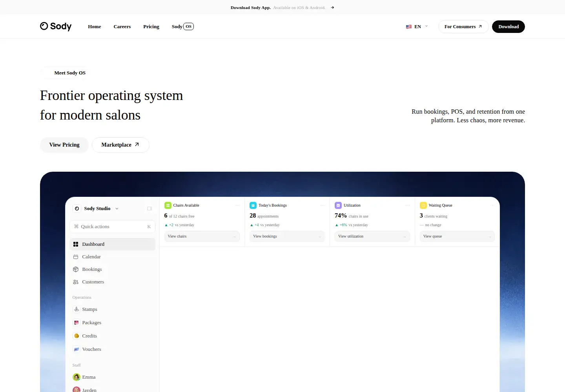Click the View bookings button
Viewport: 565px width, 392px height.
click(287, 236)
